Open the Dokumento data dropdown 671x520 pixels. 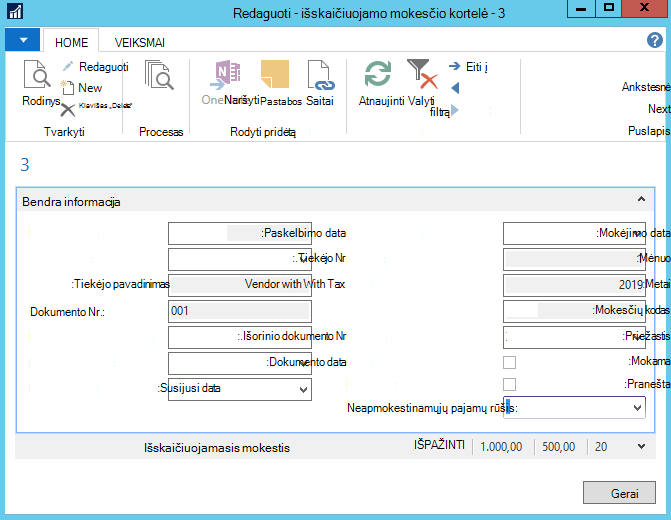(x=303, y=364)
